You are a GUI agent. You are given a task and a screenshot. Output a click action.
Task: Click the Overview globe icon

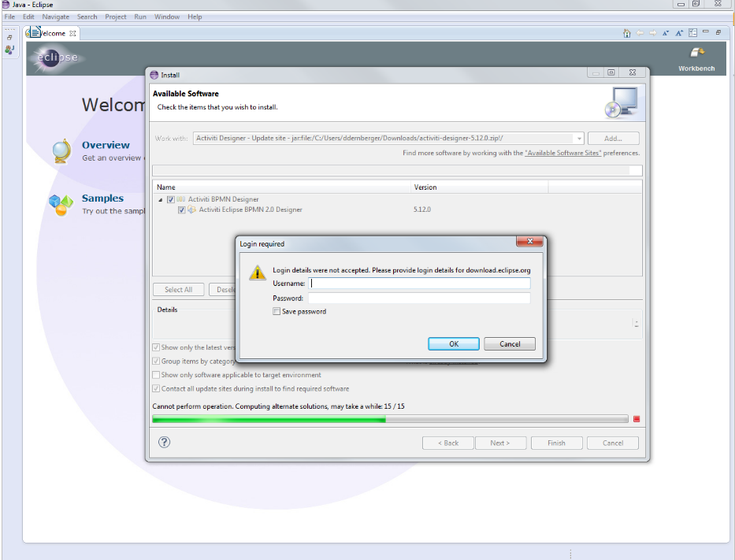[61, 150]
